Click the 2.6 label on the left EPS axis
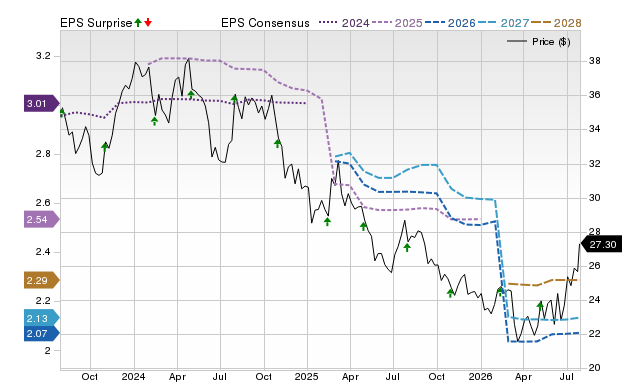The image size is (640, 382). pos(43,203)
